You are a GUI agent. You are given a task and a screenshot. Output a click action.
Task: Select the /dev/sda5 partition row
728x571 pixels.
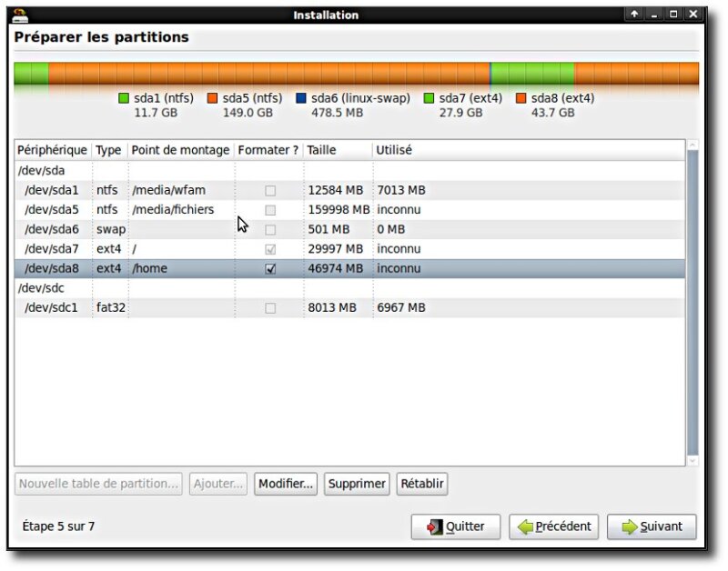[x=349, y=210]
